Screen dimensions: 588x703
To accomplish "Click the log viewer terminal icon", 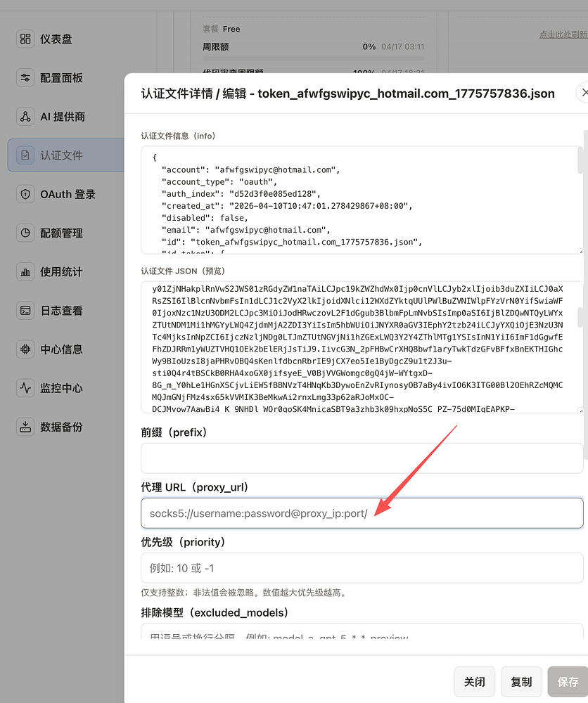I will pos(25,311).
